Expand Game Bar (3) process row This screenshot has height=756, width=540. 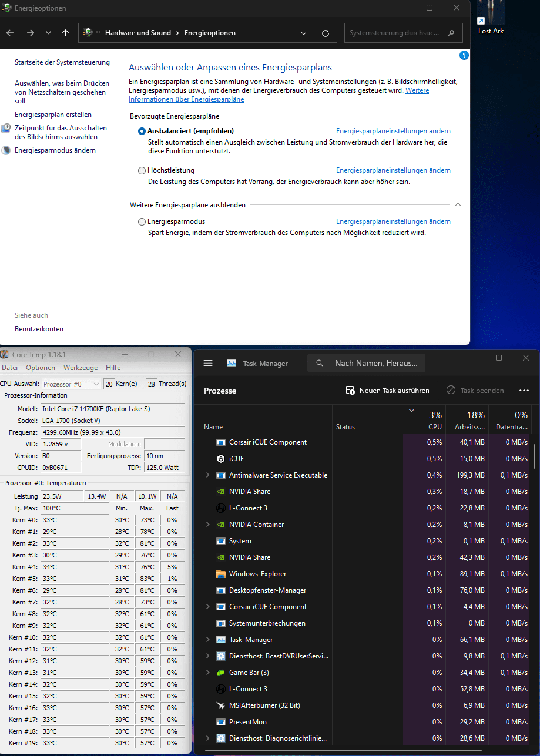[x=207, y=673]
